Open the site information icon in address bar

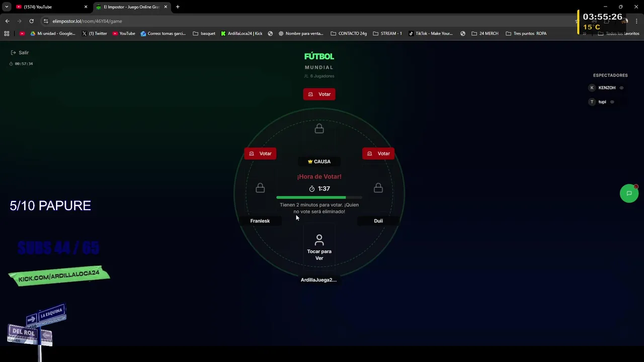tap(46, 21)
